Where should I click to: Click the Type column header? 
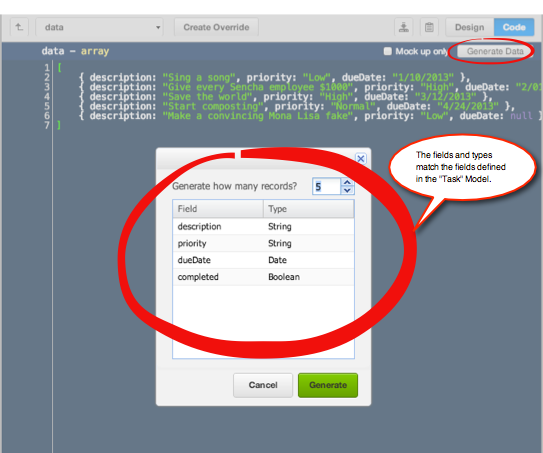[309, 209]
